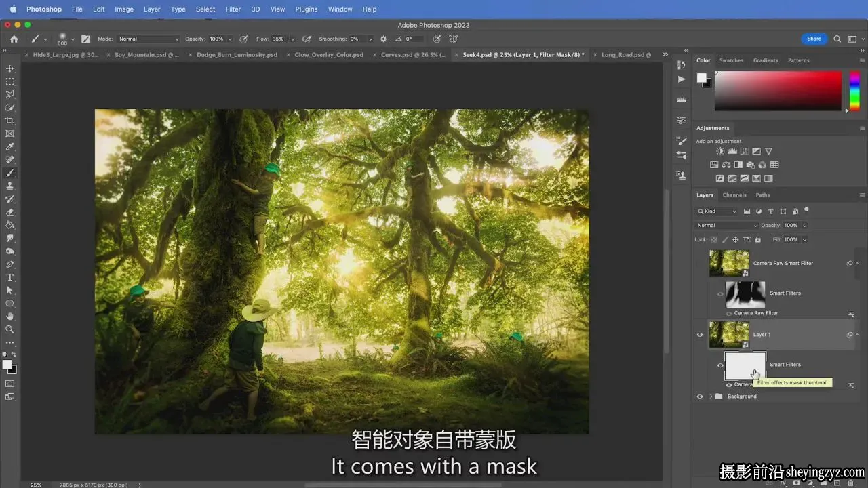Switch to Curves.psd document tab
The height and width of the screenshot is (488, 868).
[413, 55]
